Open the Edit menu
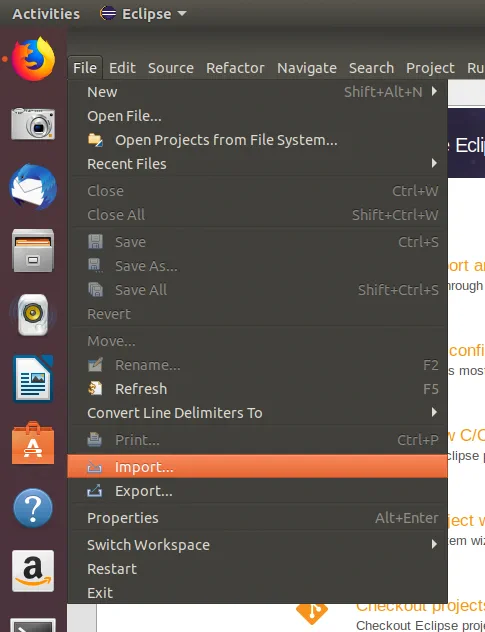 [122, 68]
